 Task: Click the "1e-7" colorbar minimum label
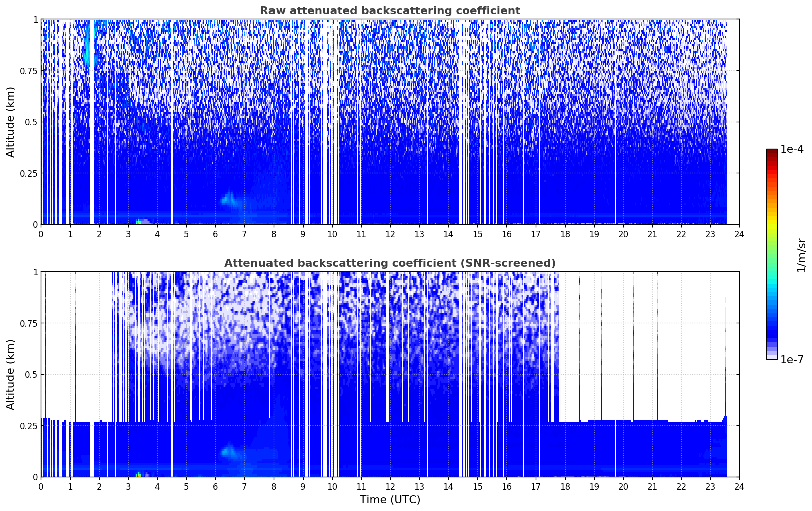click(792, 360)
